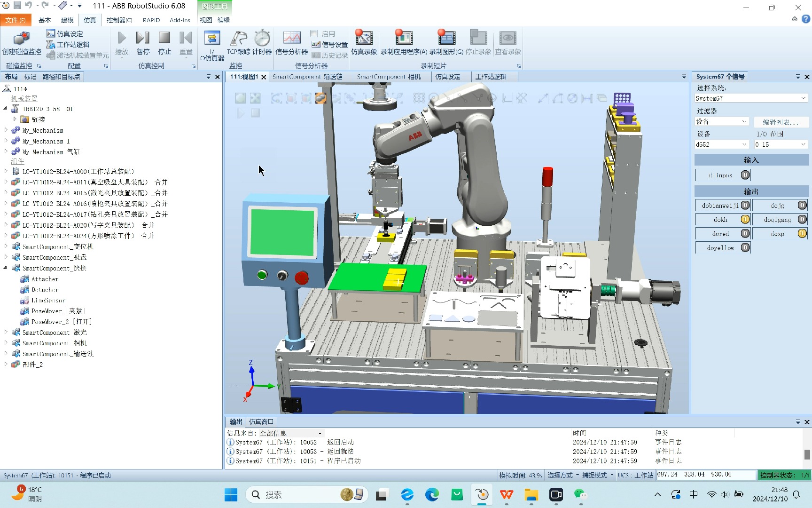The height and width of the screenshot is (508, 812).
Task: Expand the SmartComponent_吸盘 tree node
Action: click(6, 257)
